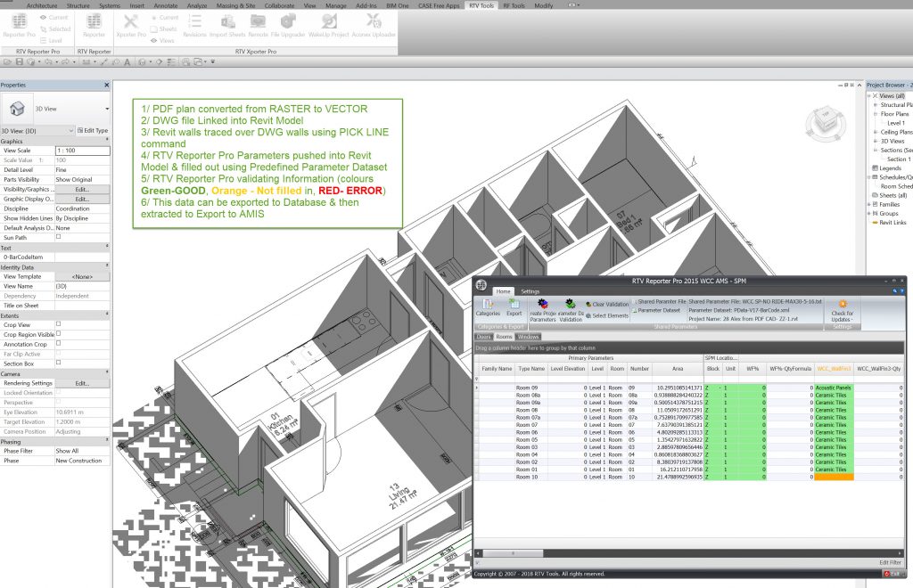Click the View Scale field showing 1 : 100
913x588 pixels.
[x=82, y=151]
